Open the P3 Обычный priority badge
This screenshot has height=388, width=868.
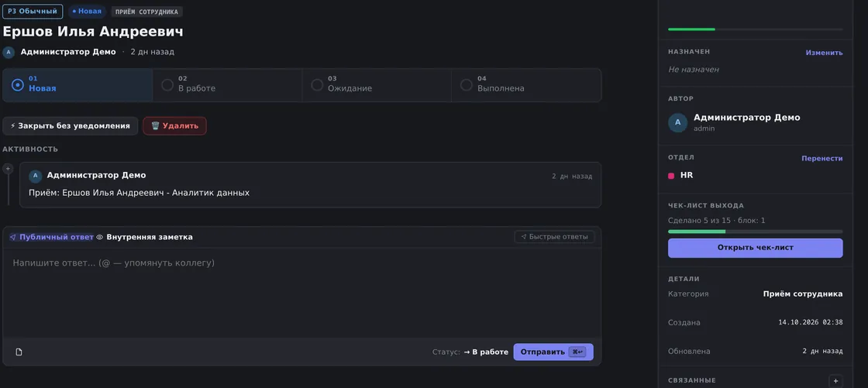33,11
